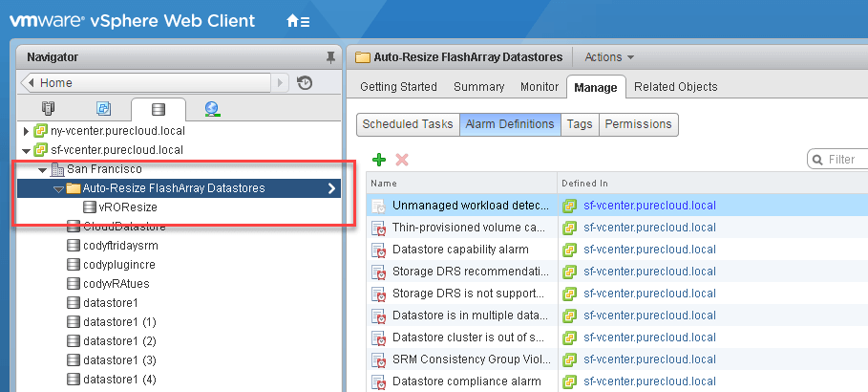
Task: Open sf-vcenter link in Datastore cluster row
Action: coord(650,338)
